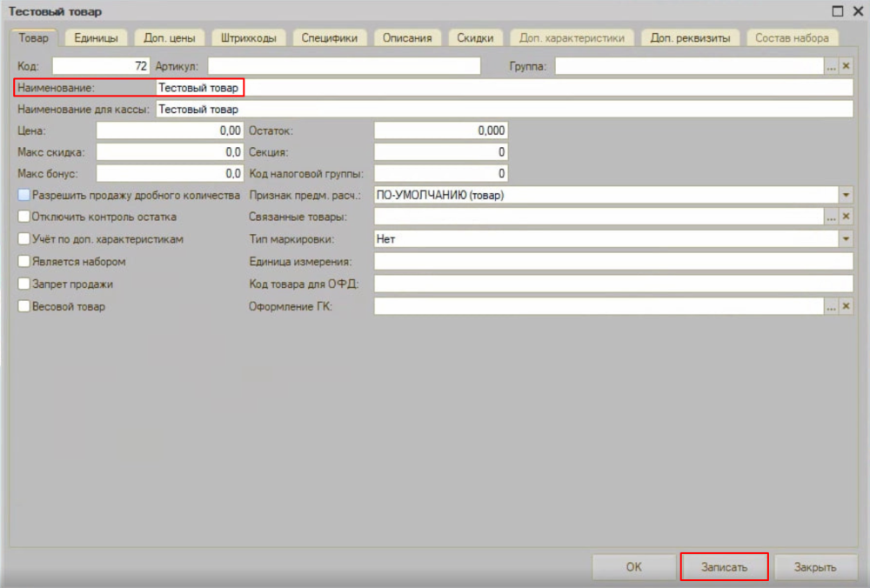
Task: Open the Скидки tab
Action: coord(475,37)
